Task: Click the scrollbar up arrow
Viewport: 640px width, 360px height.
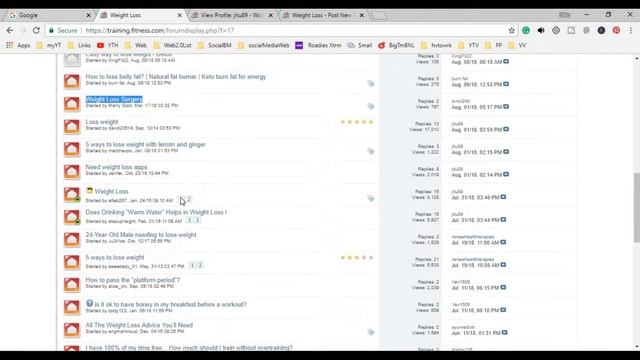Action: (636, 59)
